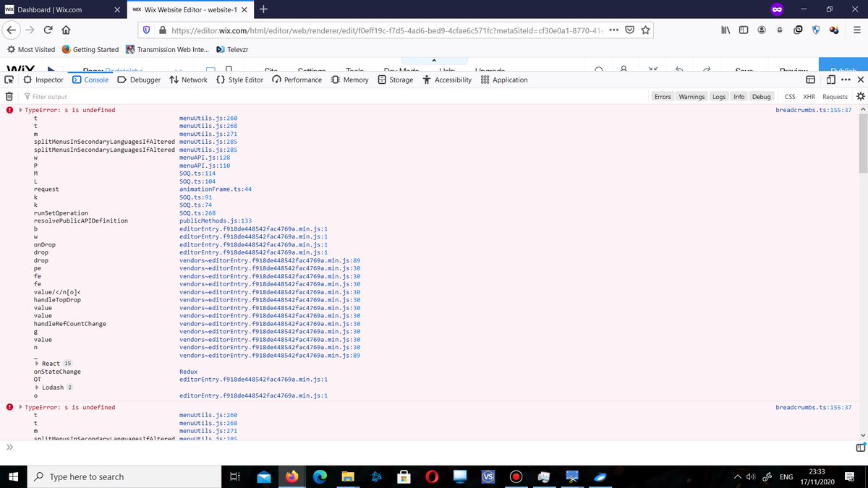The image size is (868, 488).
Task: Launch Microsoft Edge from taskbar
Action: tap(320, 476)
